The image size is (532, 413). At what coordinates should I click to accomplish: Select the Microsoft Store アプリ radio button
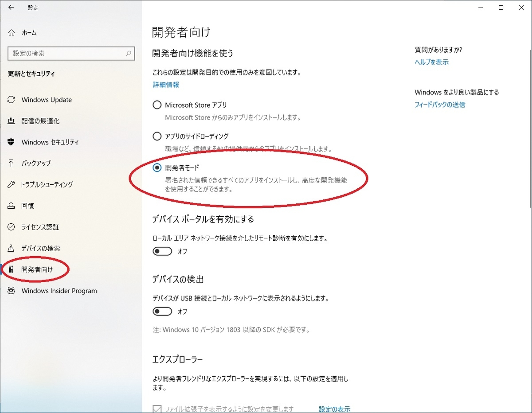(156, 105)
